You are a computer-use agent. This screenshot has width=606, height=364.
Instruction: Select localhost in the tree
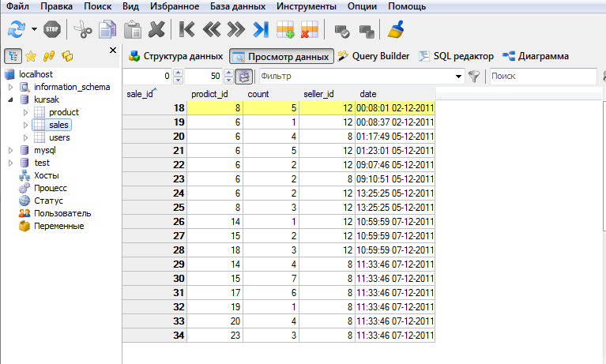pyautogui.click(x=36, y=74)
